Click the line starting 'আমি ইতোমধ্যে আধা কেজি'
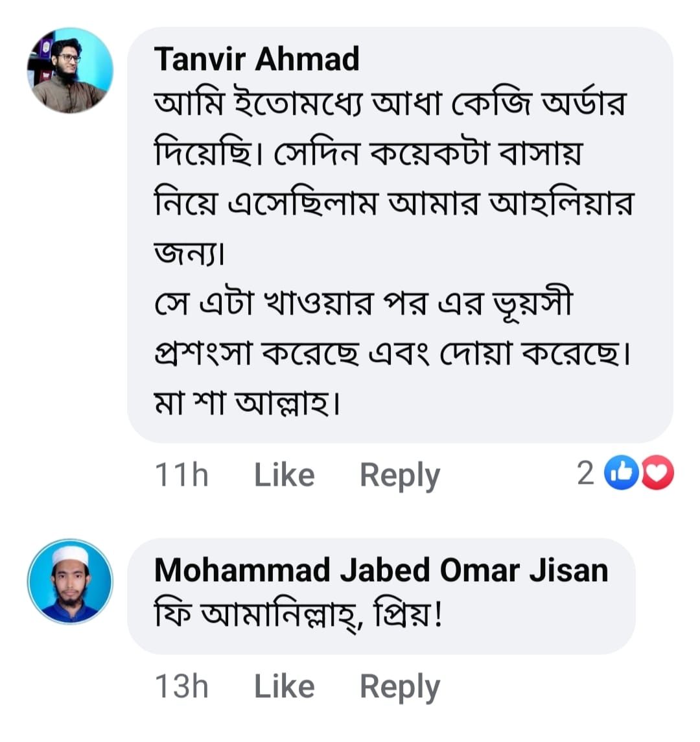The image size is (700, 742). tap(390, 104)
